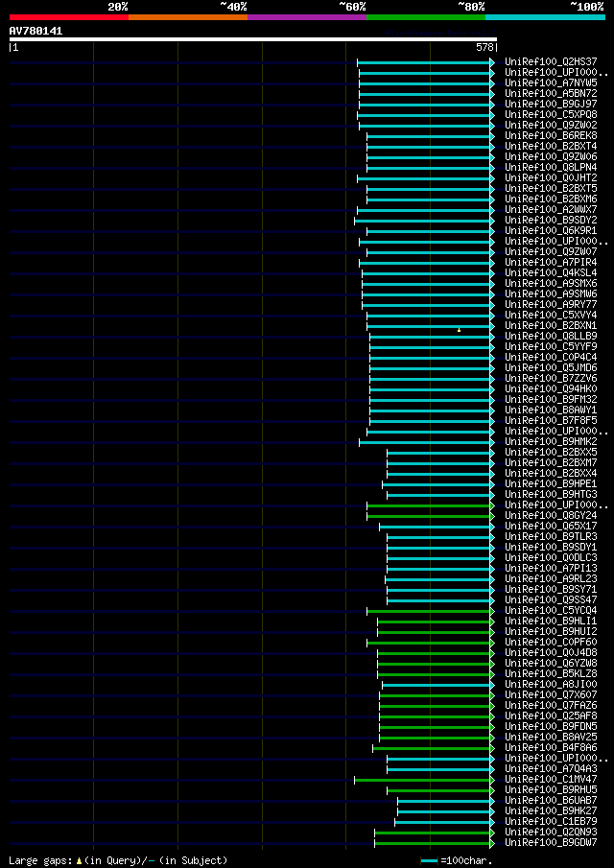The height and width of the screenshot is (868, 614).
Task: Click the cyan 100char scale key in the footer
Action: click(429, 860)
